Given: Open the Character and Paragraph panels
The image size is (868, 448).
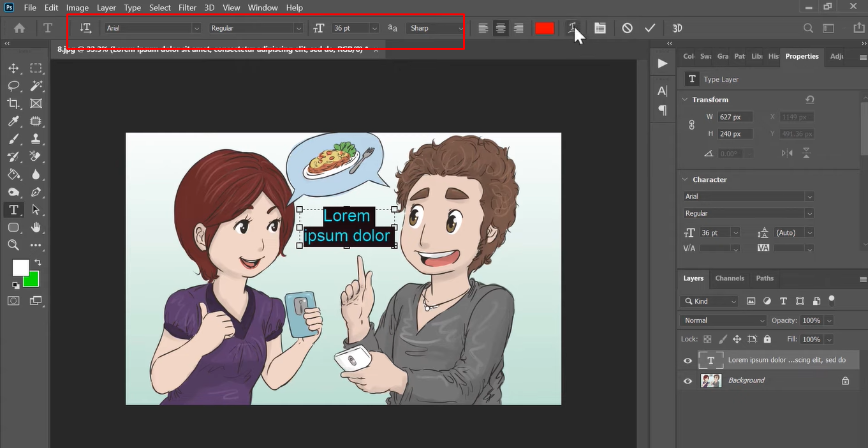Looking at the screenshot, I should tap(600, 28).
